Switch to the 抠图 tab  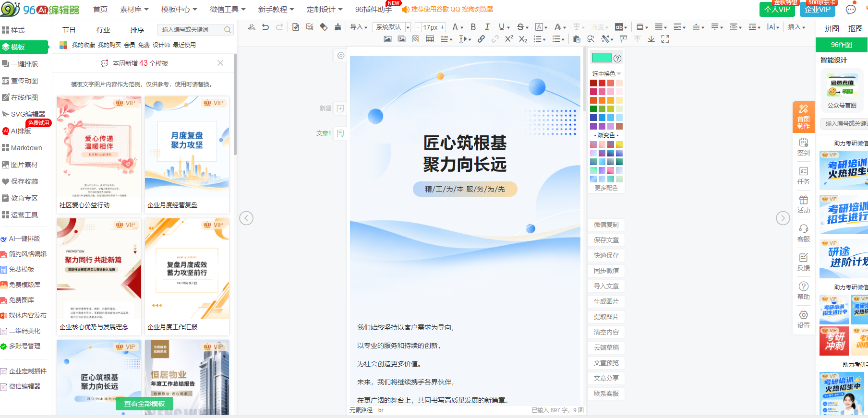pos(856,29)
